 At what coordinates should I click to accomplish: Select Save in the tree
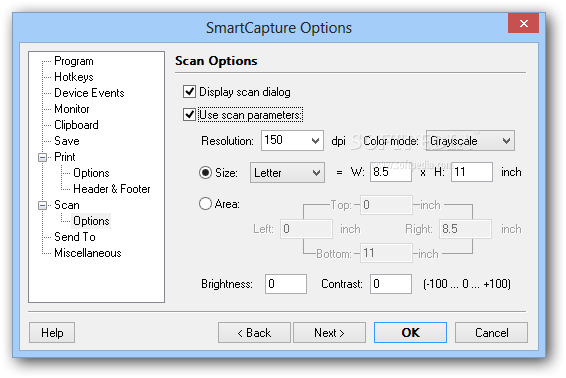pyautogui.click(x=67, y=141)
